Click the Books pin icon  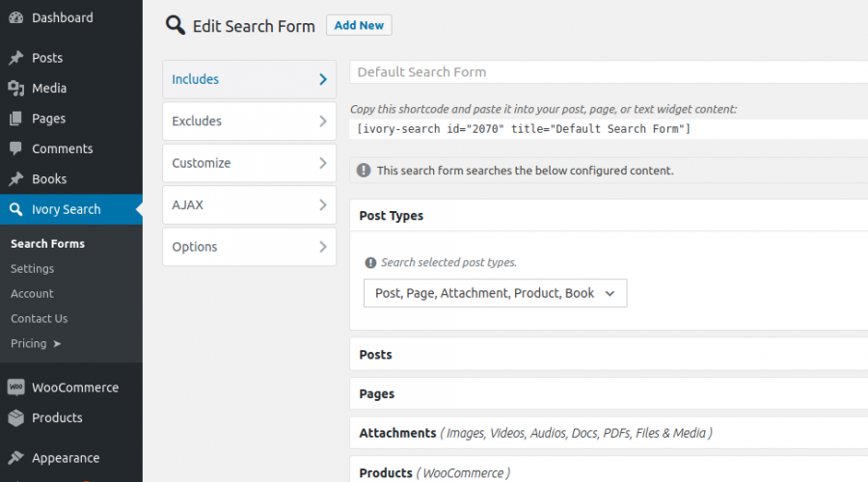[16, 178]
